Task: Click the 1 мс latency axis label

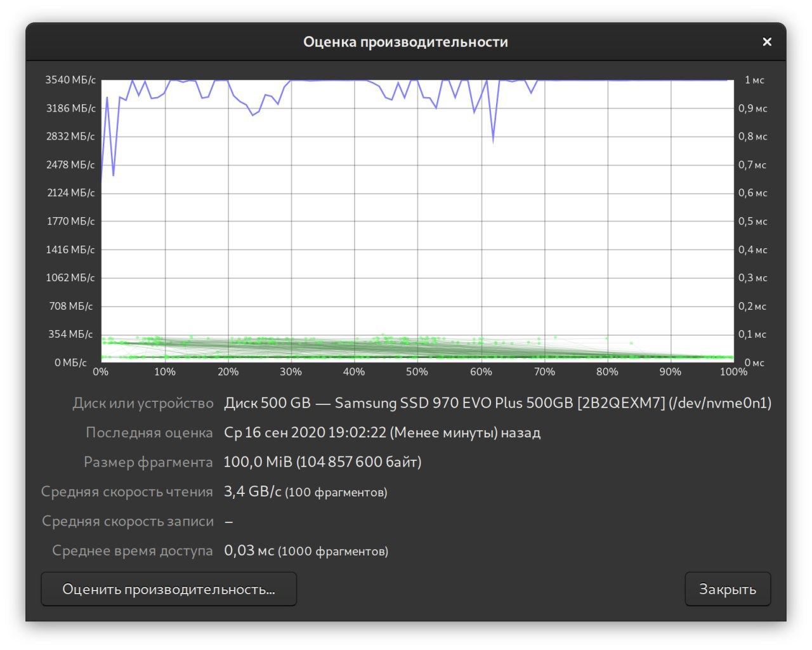Action: coord(755,80)
